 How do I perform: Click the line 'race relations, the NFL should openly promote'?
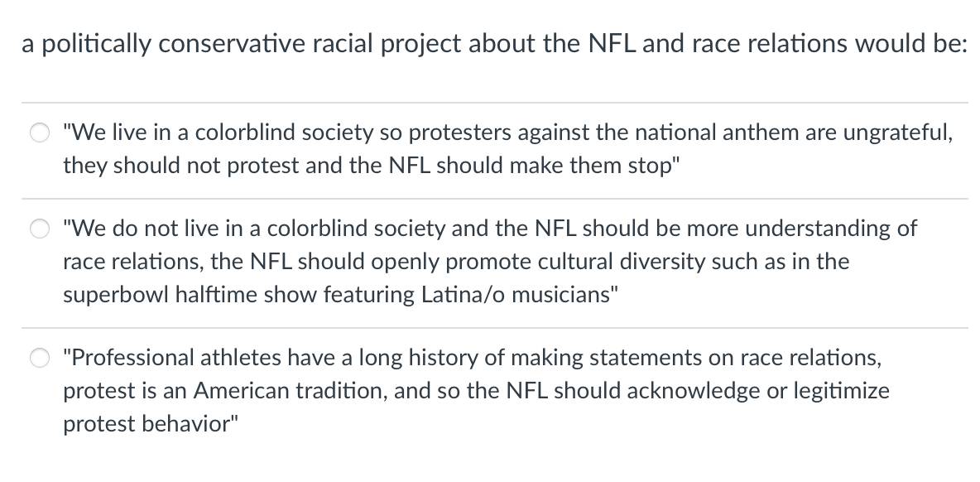pyautogui.click(x=455, y=262)
